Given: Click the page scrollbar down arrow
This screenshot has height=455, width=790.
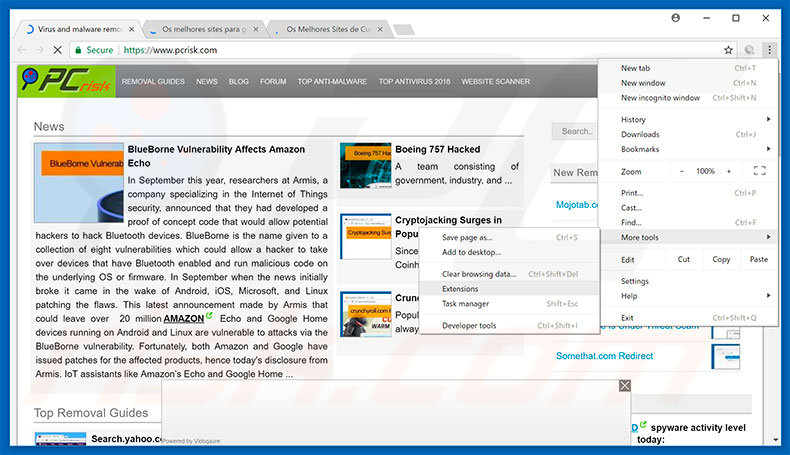Looking at the screenshot, I should point(775,440).
